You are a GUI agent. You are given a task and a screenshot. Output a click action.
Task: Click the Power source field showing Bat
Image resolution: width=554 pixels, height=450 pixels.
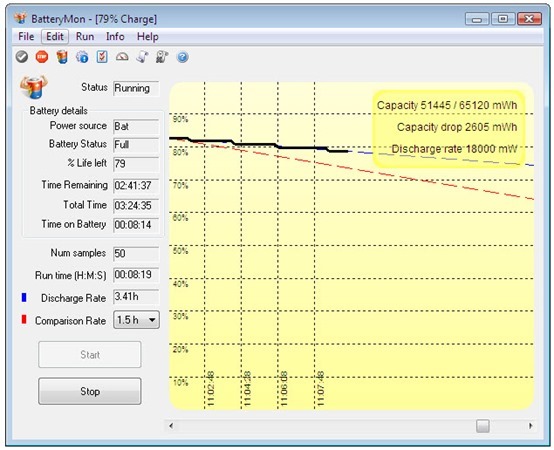point(136,126)
